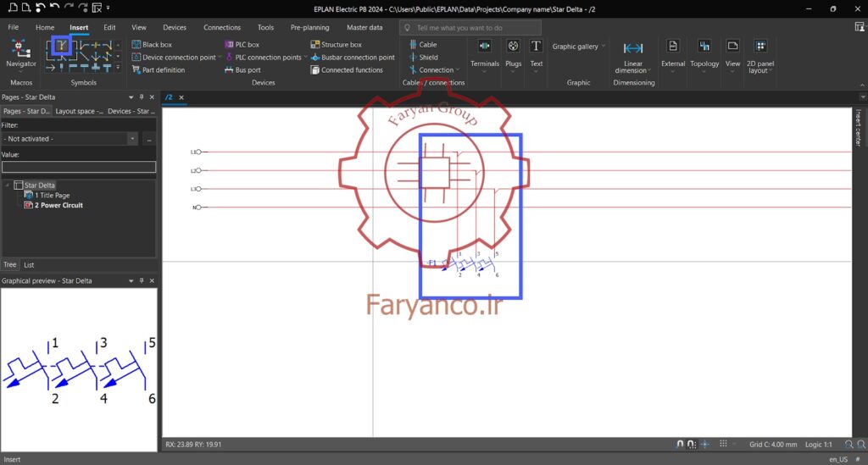Insert a PLC box

pos(242,44)
